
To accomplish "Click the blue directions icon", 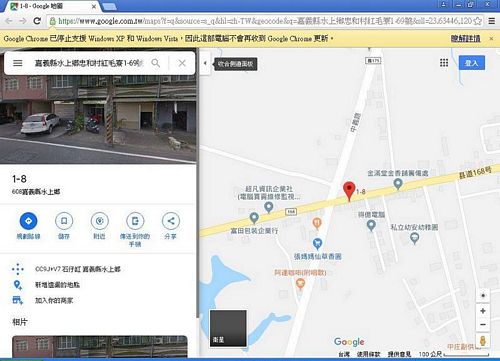I will point(28,221).
